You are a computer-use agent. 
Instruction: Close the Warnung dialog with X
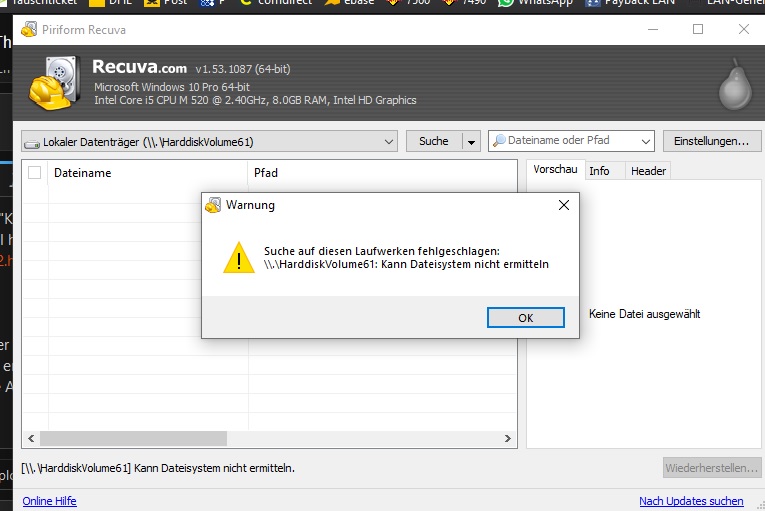pyautogui.click(x=564, y=205)
